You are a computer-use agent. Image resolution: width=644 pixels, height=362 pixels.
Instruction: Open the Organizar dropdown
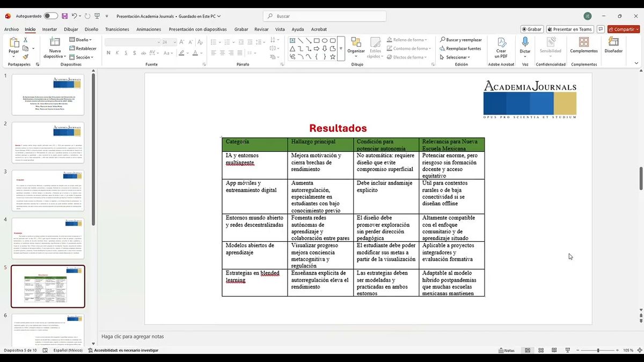(356, 47)
